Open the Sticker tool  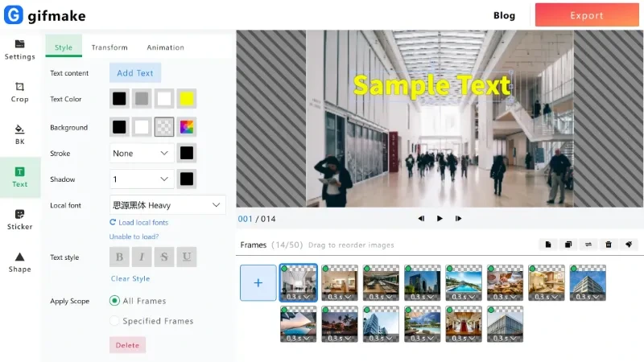(x=19, y=220)
